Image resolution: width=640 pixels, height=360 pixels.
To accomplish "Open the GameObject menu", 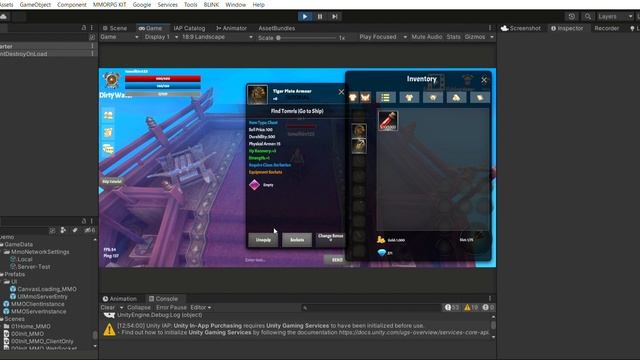I will click(35, 4).
